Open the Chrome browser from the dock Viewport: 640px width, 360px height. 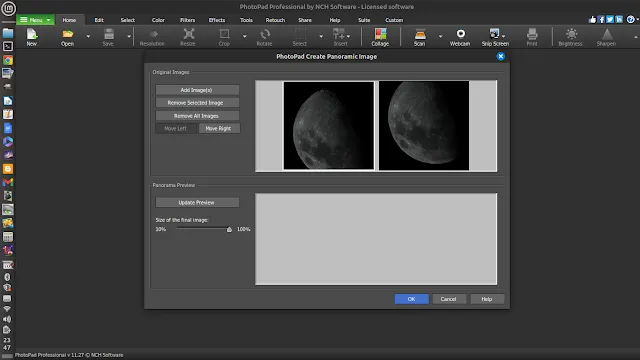(8, 60)
